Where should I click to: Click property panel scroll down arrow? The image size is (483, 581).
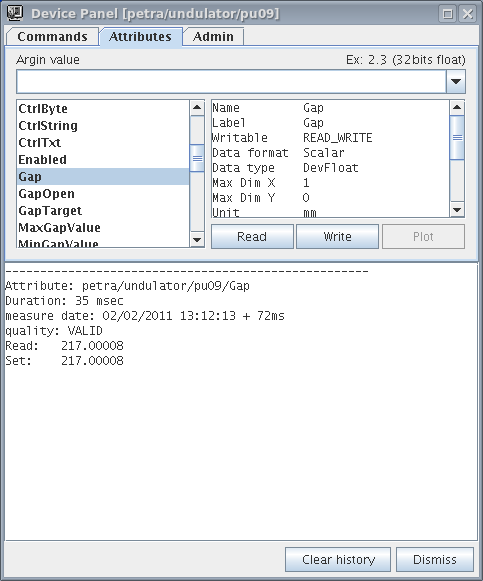pos(457,210)
